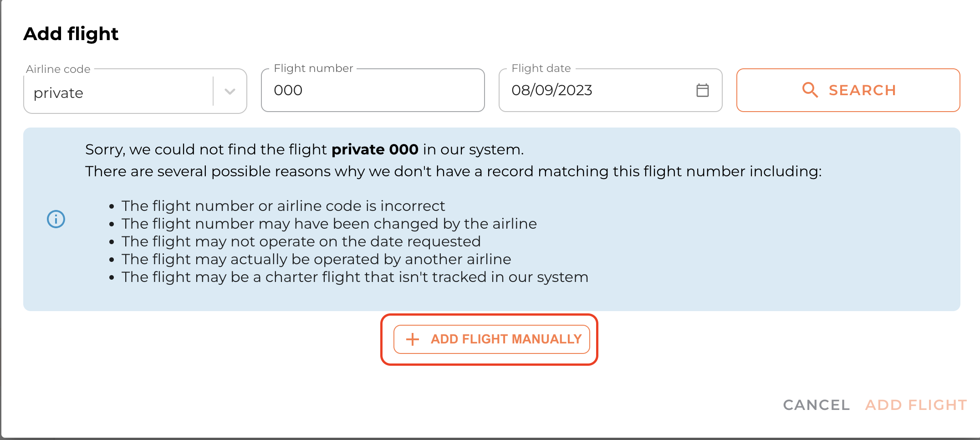The height and width of the screenshot is (440, 980).
Task: Click the bold private 000 text
Action: 375,149
